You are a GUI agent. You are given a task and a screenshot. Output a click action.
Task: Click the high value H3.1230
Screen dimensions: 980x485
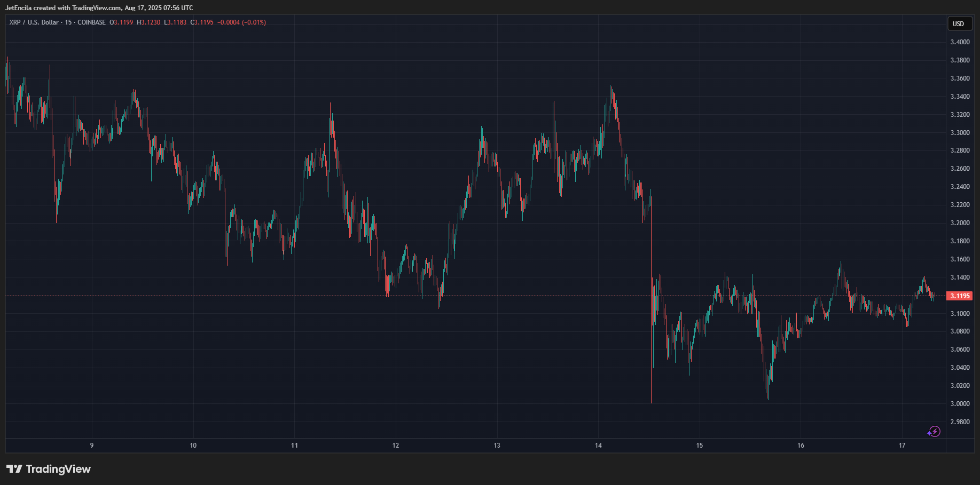148,22
